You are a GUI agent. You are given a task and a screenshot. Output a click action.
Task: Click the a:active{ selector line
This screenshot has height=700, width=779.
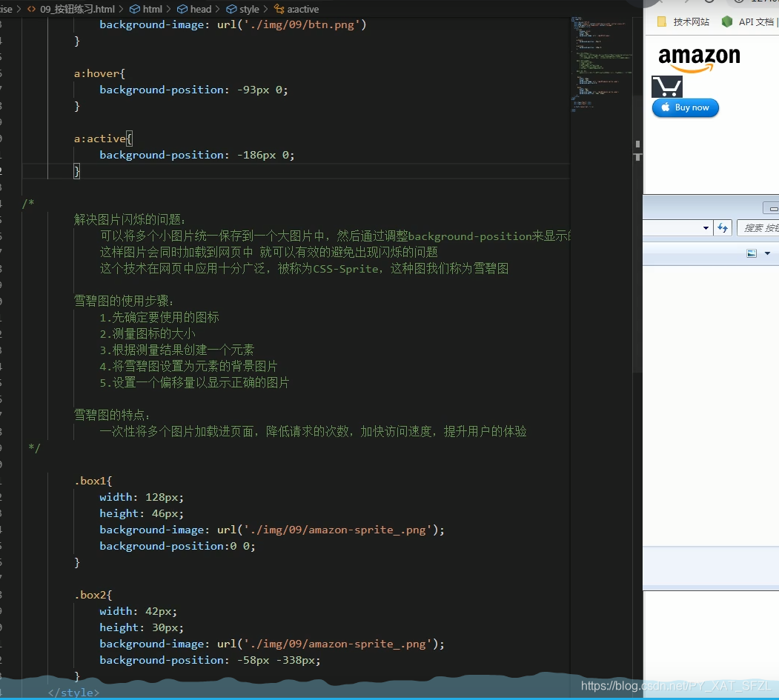pos(103,139)
